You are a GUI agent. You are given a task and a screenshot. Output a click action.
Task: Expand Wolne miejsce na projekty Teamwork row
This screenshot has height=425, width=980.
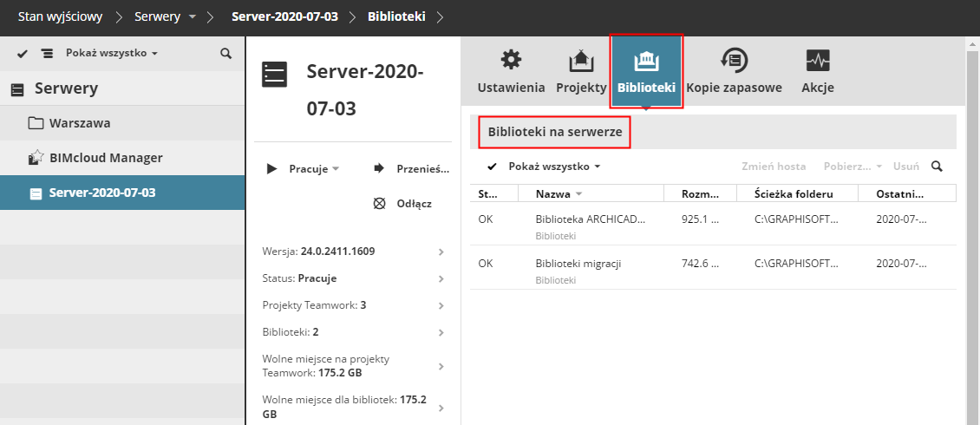[x=355, y=366]
